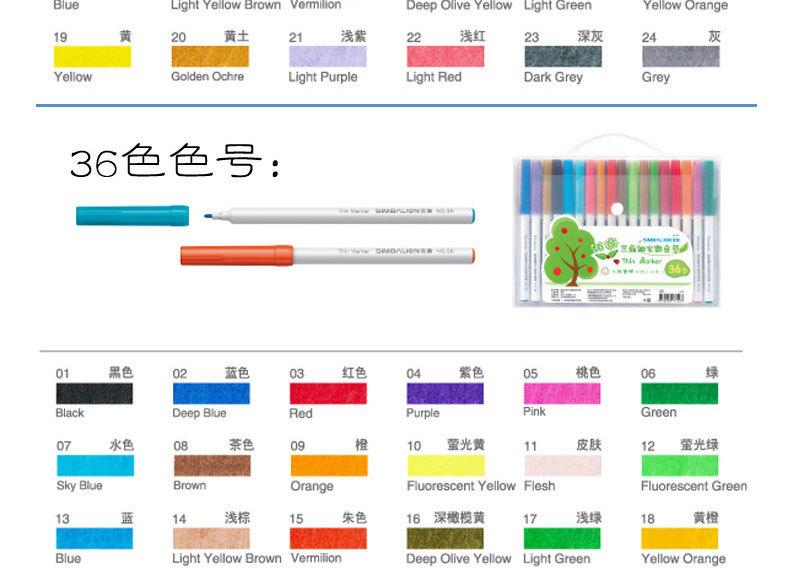Select the Deep Blue swatch numbered 02
Screen dimensions: 790x577
pos(211,393)
